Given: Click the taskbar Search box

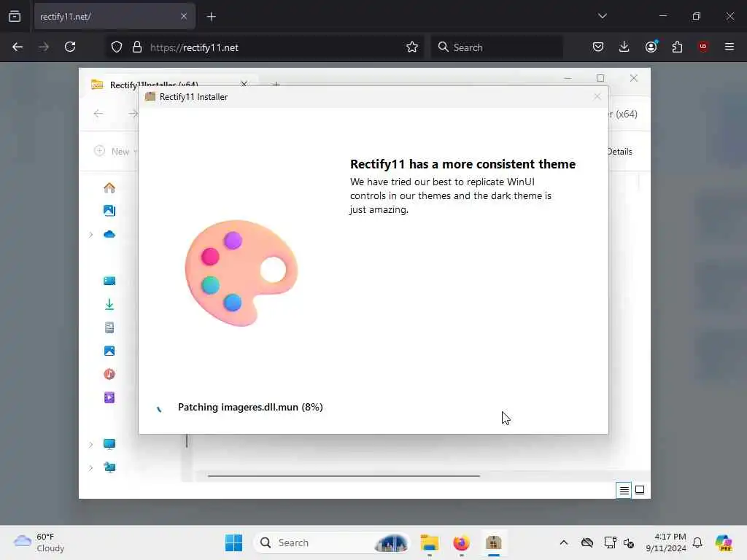Looking at the screenshot, I should [332, 542].
